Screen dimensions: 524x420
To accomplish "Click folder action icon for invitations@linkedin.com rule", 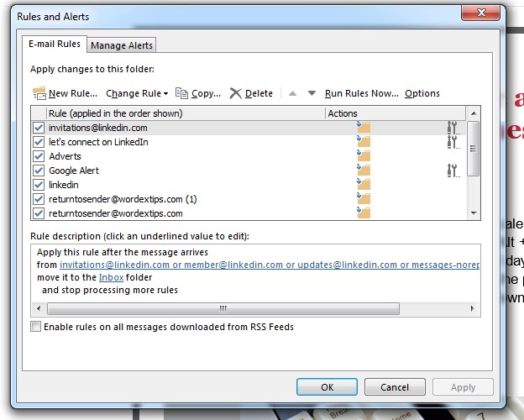I will 364,127.
